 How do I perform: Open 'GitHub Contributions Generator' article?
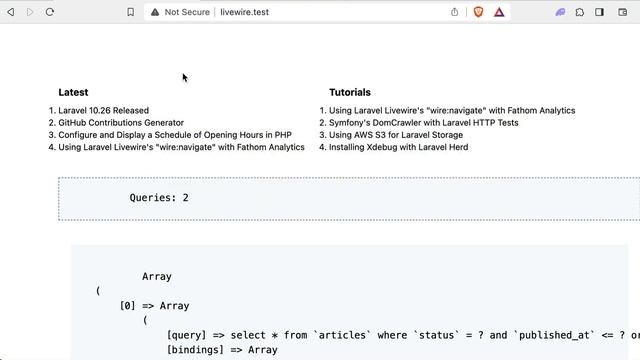click(121, 123)
